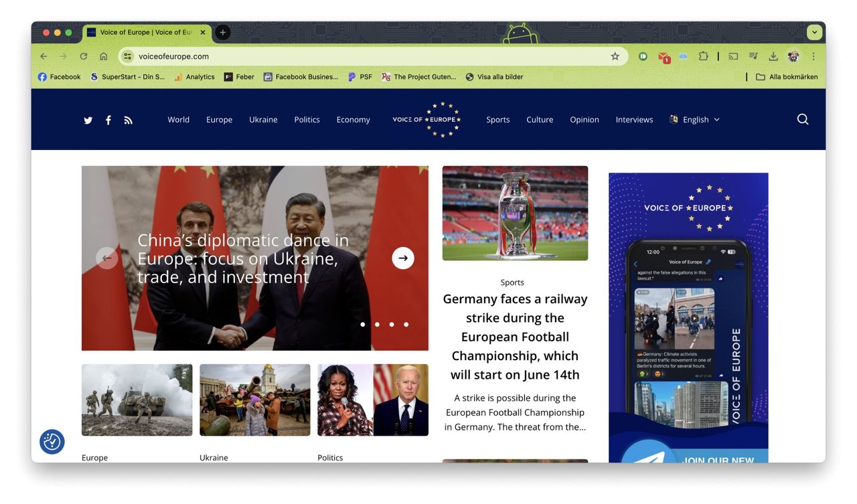Click the Facebook icon in site header

tap(108, 120)
